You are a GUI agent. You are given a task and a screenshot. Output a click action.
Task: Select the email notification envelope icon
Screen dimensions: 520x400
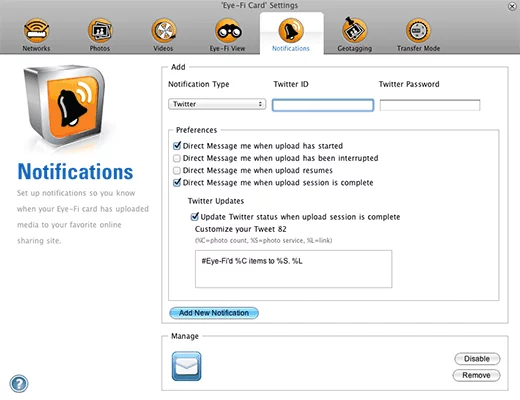point(186,366)
